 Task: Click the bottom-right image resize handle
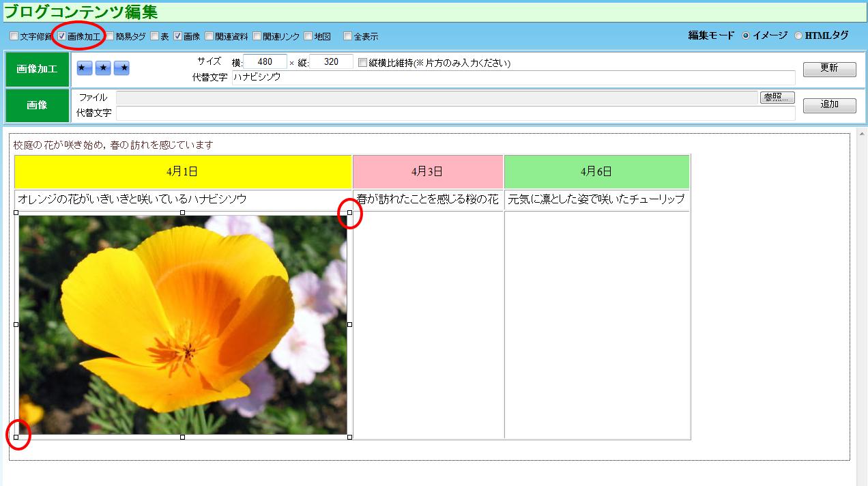coord(350,437)
